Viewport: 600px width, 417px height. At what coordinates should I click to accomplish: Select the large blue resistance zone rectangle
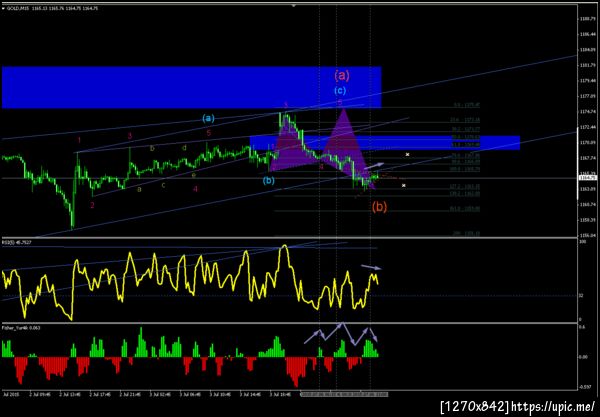coord(191,87)
